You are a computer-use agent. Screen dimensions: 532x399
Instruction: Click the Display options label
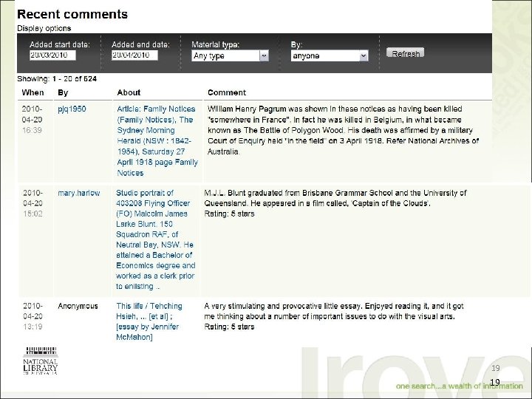[44, 29]
